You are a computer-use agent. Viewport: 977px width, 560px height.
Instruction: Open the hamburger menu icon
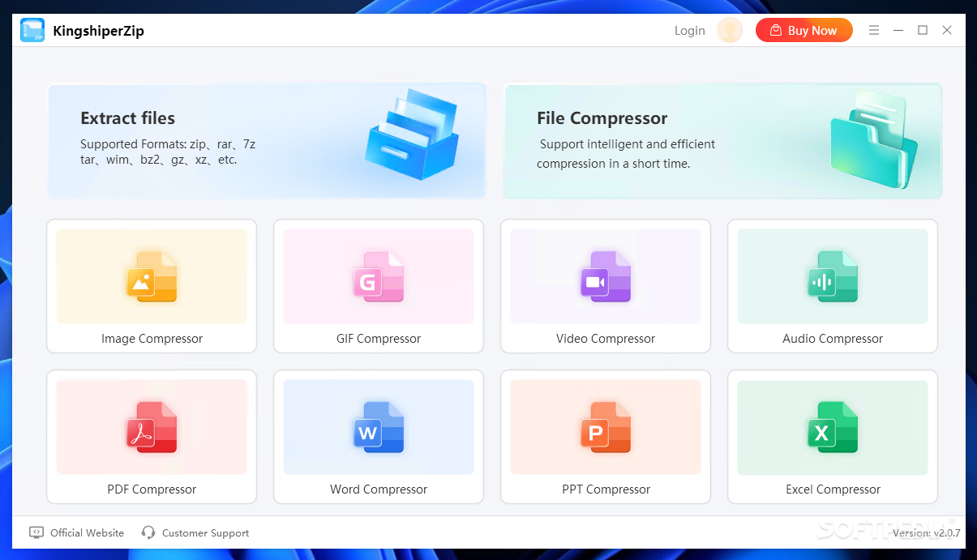[874, 30]
